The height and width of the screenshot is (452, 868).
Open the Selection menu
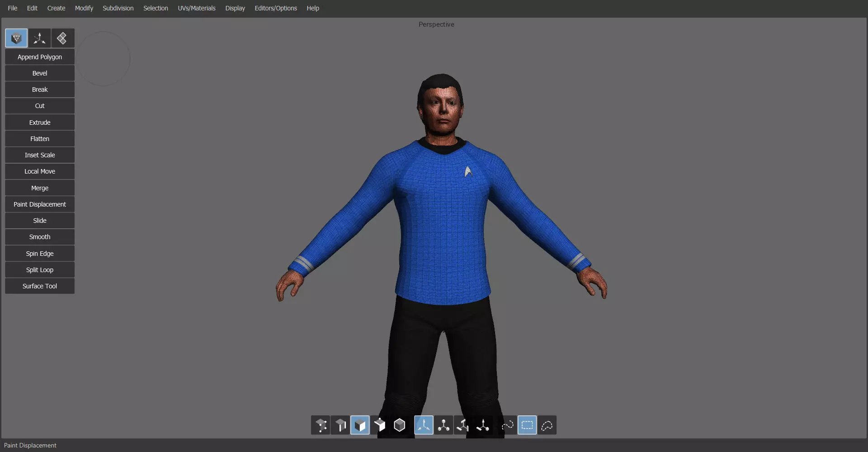coord(156,8)
